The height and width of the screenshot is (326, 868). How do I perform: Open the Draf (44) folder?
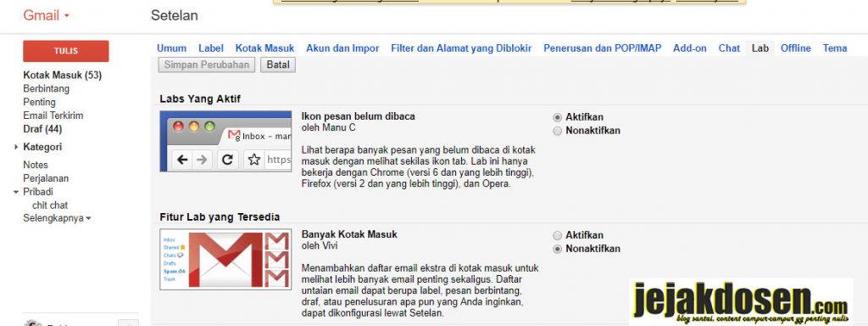tap(42, 129)
